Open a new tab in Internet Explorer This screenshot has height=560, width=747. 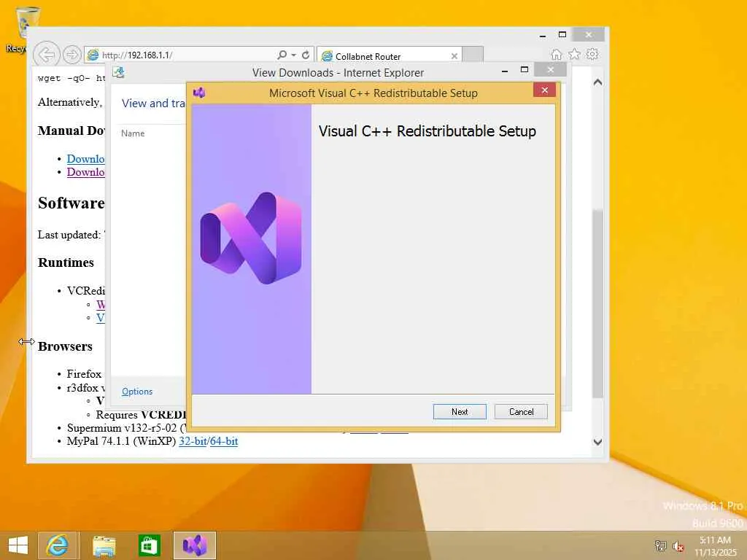473,55
